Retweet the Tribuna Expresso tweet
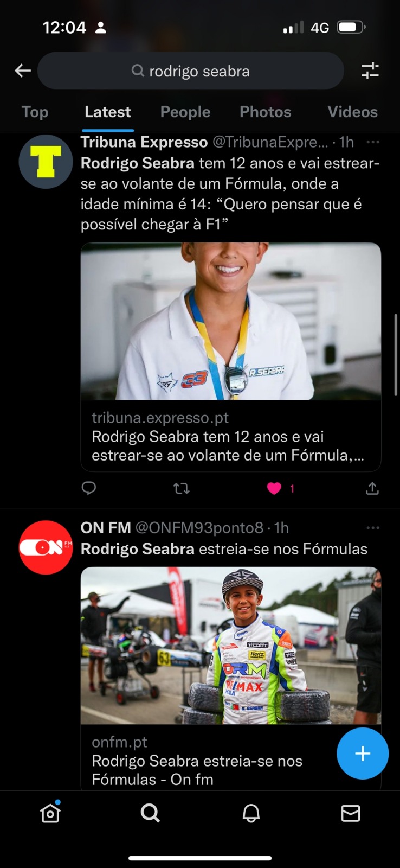The width and height of the screenshot is (400, 868). (x=181, y=488)
